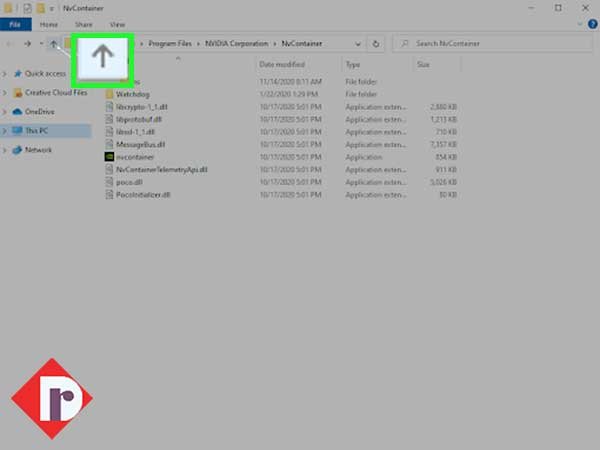Screen dimensions: 600x450
Task: Switch to the Home ribbon tab
Action: tap(49, 24)
